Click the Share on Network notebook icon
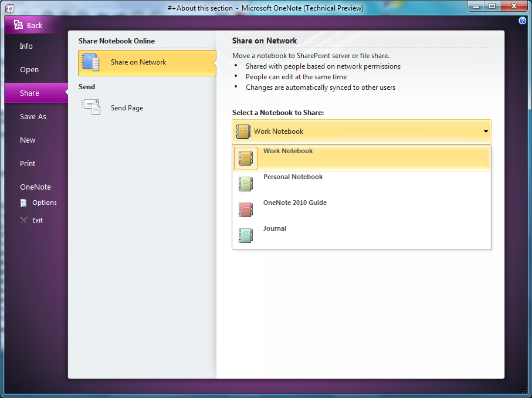The height and width of the screenshot is (398, 532). (92, 62)
